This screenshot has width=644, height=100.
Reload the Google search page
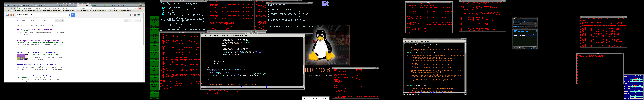(12, 8)
